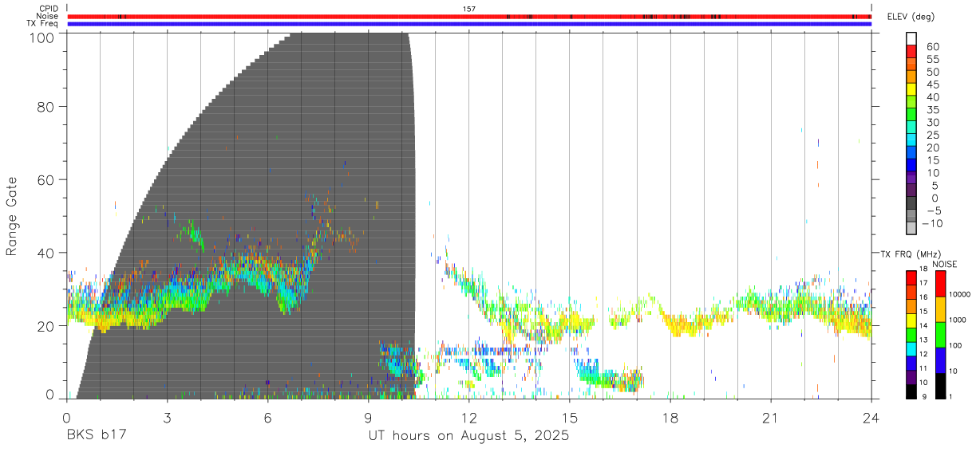Image resolution: width=980 pixels, height=452 pixels.
Task: Click the yellow segment of ELEV color bar
Action: [x=911, y=88]
